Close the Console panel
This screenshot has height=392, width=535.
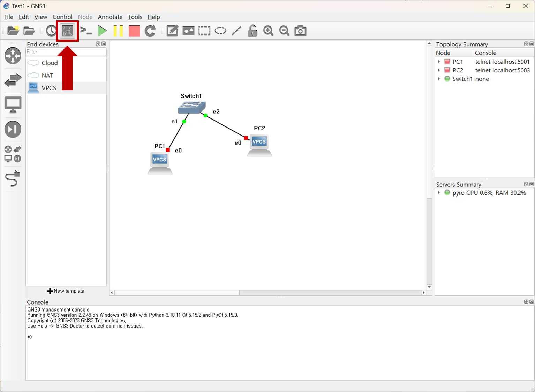point(532,302)
